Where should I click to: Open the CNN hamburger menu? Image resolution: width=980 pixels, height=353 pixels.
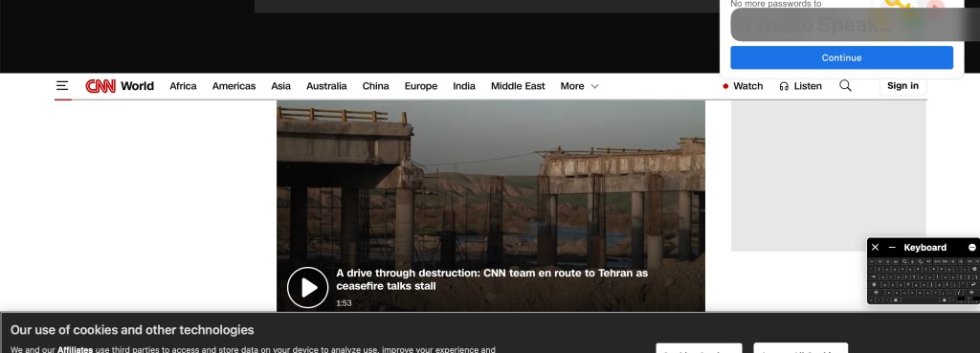coord(62,85)
